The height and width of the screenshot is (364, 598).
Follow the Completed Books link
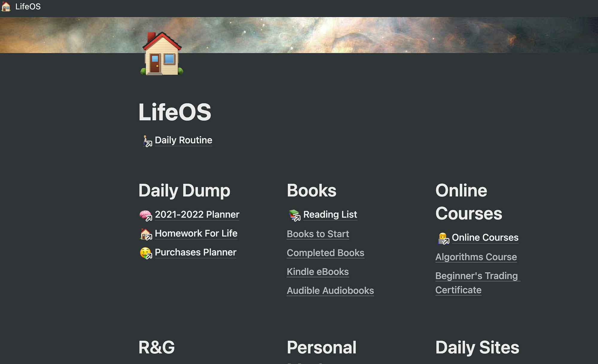pos(325,253)
